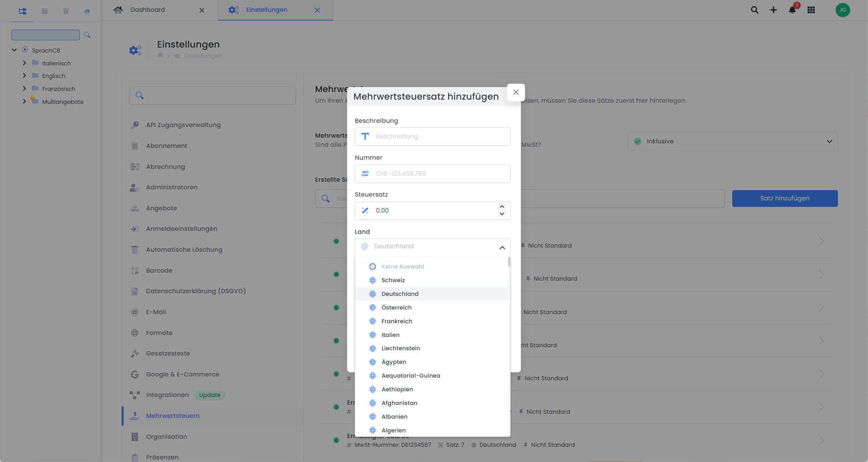
Task: Decrease Steuersatz with the down arrow
Action: click(502, 214)
